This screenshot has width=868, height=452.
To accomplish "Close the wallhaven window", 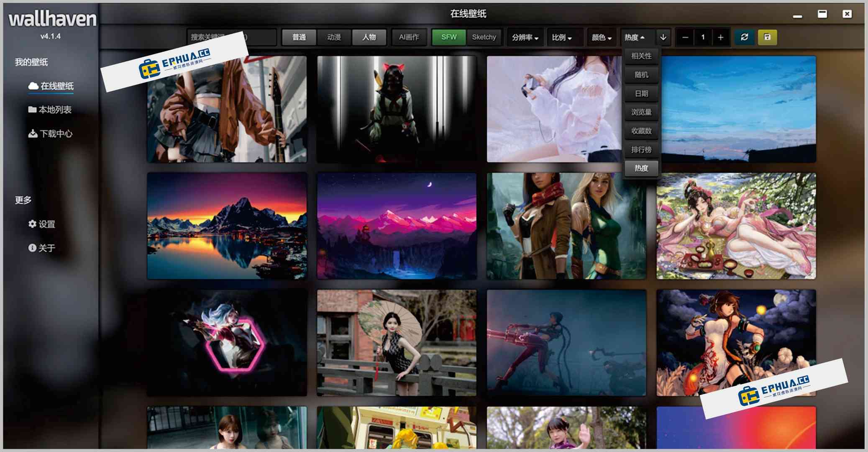I will click(847, 14).
